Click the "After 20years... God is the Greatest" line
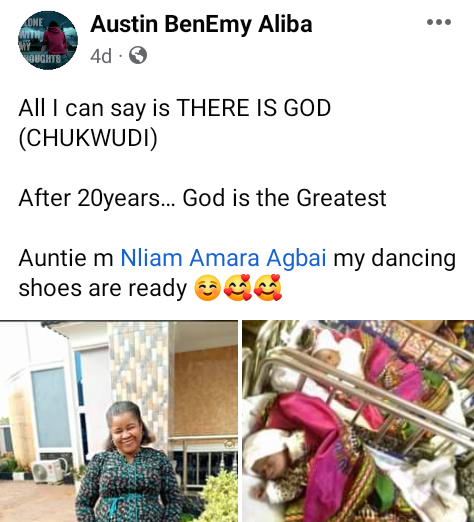The height and width of the screenshot is (522, 474). click(202, 198)
